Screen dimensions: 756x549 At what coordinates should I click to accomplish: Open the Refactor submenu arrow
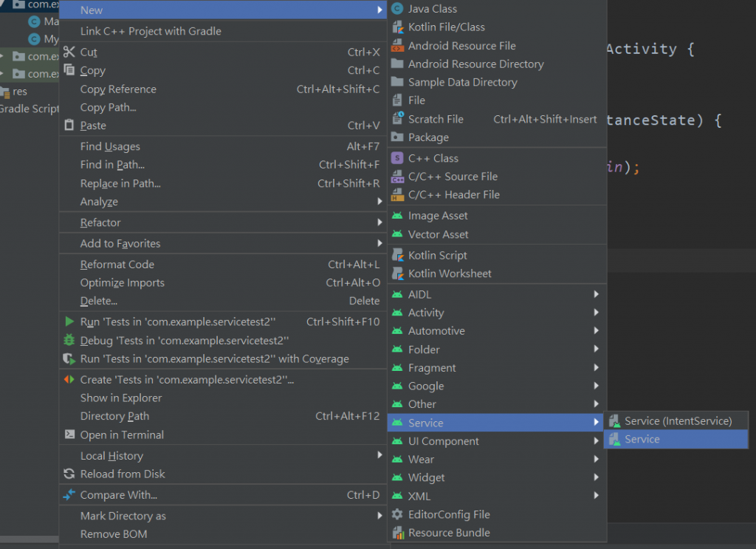click(380, 222)
